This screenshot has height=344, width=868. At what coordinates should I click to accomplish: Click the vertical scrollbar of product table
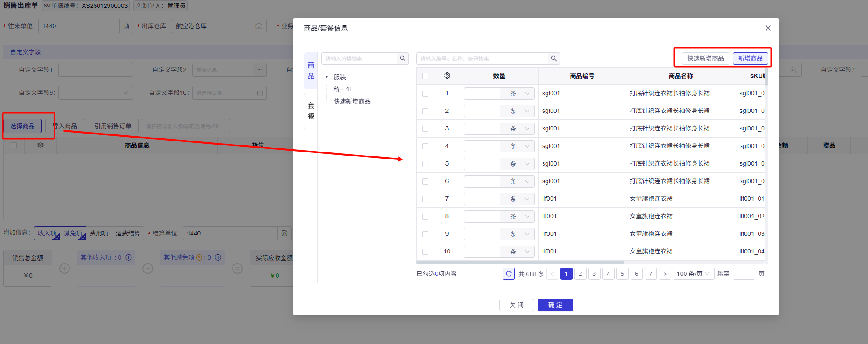click(x=766, y=76)
